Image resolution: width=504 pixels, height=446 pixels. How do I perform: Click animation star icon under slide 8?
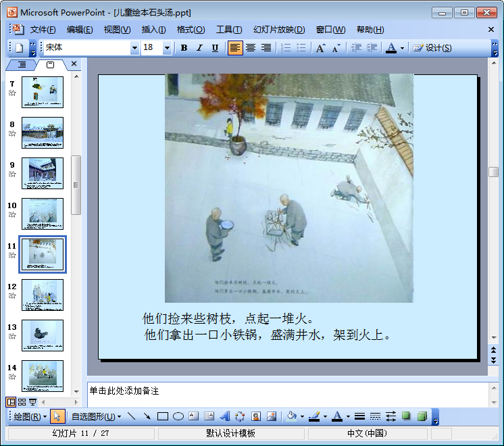[x=12, y=133]
